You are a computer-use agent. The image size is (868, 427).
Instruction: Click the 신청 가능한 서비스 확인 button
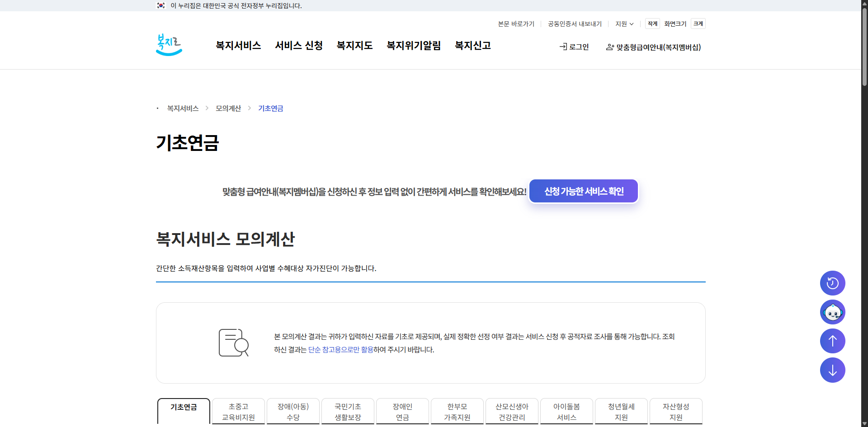(x=583, y=191)
